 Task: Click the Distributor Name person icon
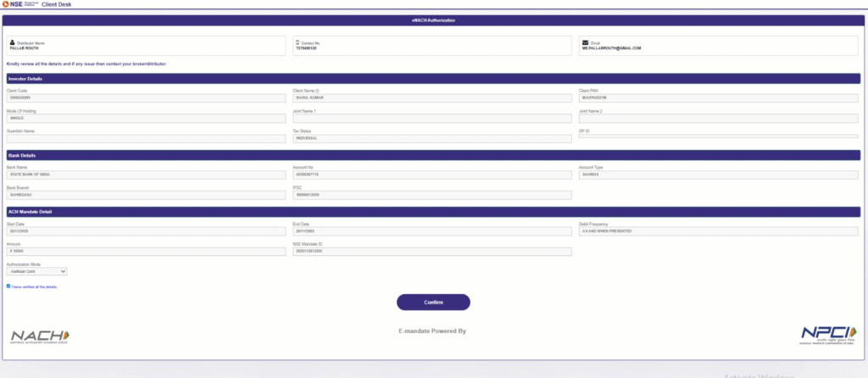12,42
